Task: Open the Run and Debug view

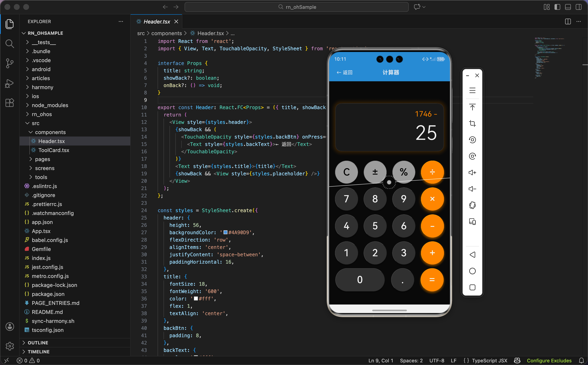Action: pos(9,83)
